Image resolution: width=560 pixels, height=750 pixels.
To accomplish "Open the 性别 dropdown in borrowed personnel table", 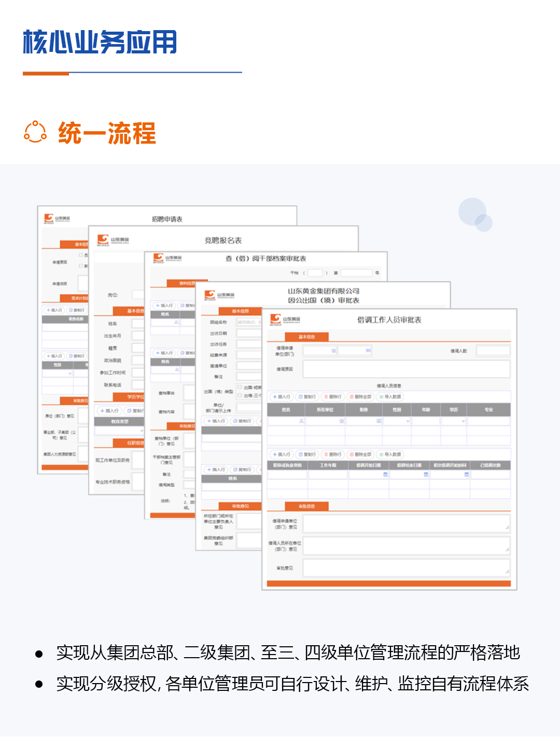I will pyautogui.click(x=407, y=421).
